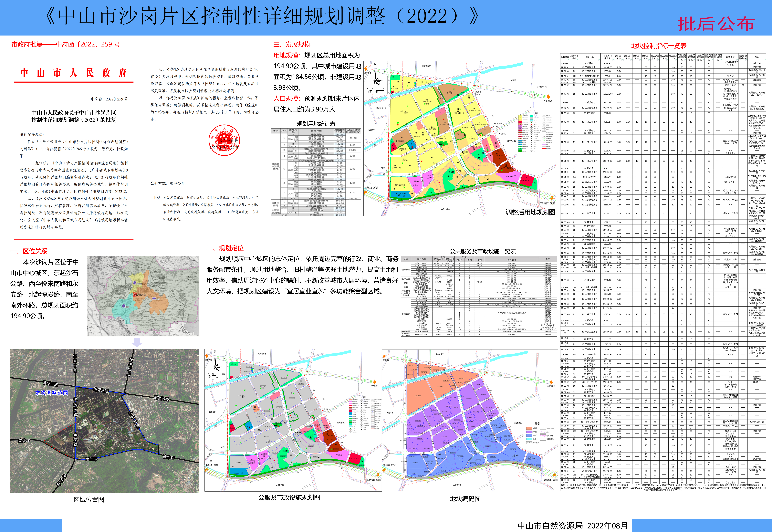
Task: Click the scale bar on 调整后用地规划图
Action: [377, 90]
